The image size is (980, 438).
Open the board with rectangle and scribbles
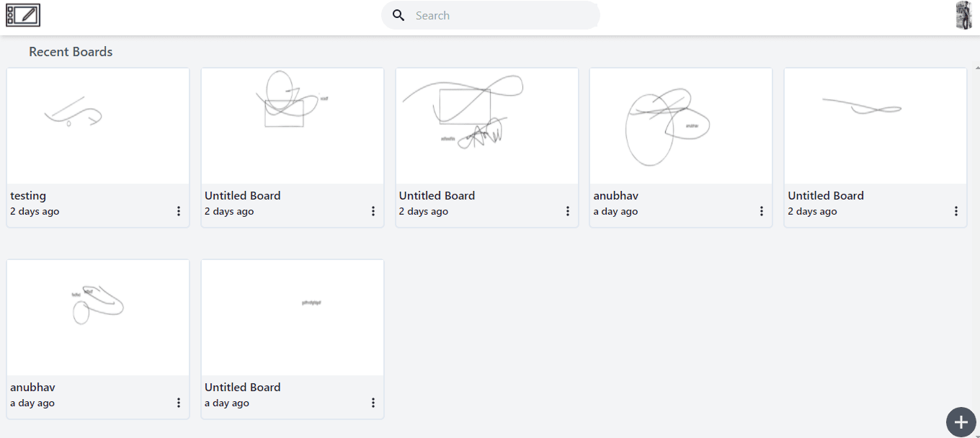click(x=487, y=126)
